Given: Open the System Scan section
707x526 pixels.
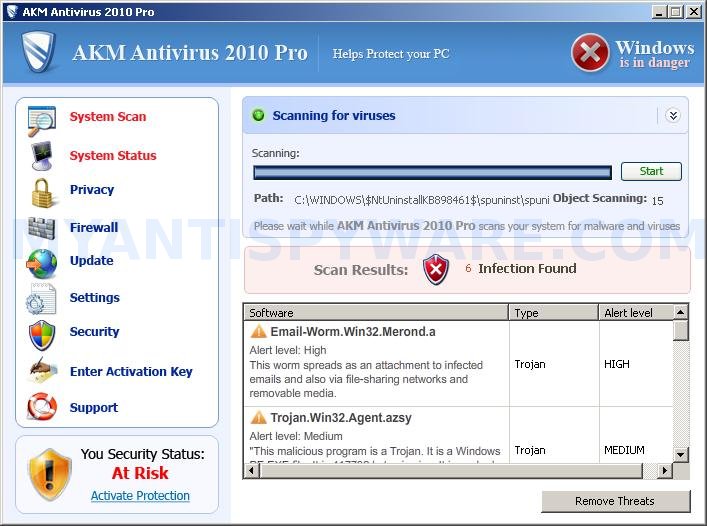Looking at the screenshot, I should pos(108,117).
